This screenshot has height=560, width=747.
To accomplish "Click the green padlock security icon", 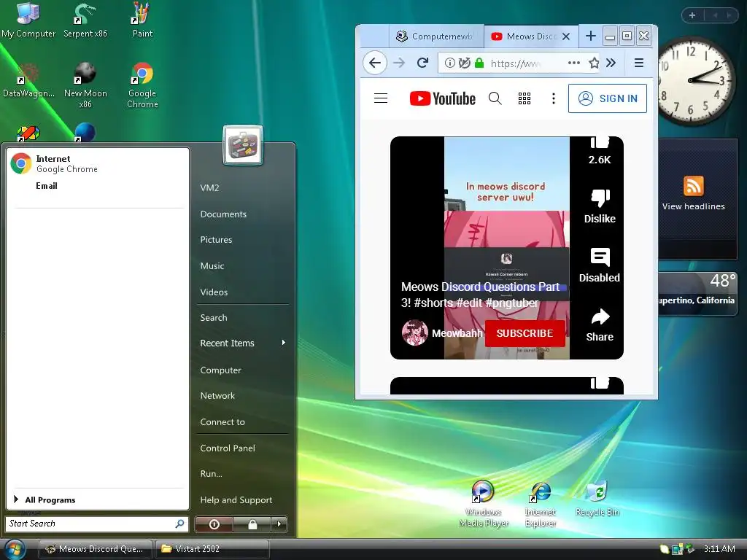I will 479,63.
